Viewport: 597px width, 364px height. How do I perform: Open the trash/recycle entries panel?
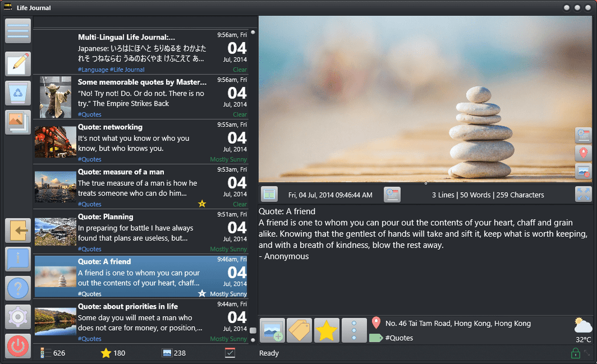click(17, 93)
